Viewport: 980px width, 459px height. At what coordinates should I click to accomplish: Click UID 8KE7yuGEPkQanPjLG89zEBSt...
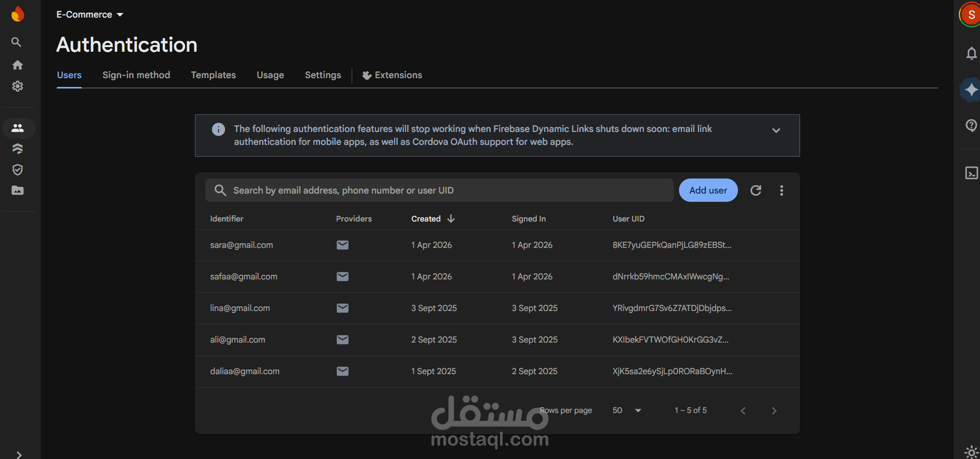pos(672,245)
